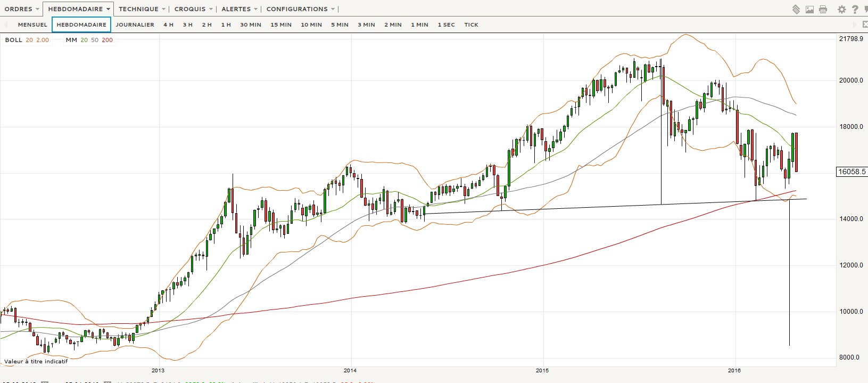Screen dimensions: 868x383
Task: Select the 1 MIN timeframe
Action: 419,25
